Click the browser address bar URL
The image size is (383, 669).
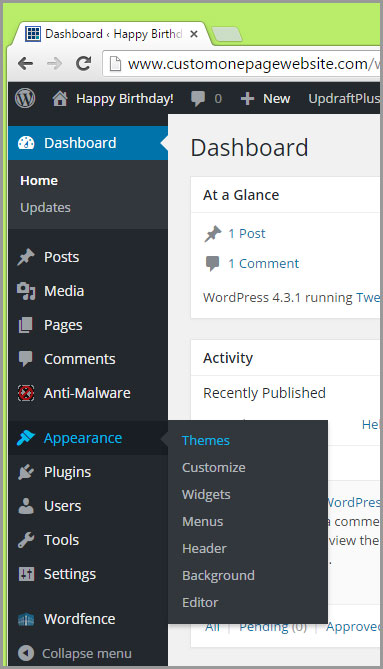click(253, 64)
